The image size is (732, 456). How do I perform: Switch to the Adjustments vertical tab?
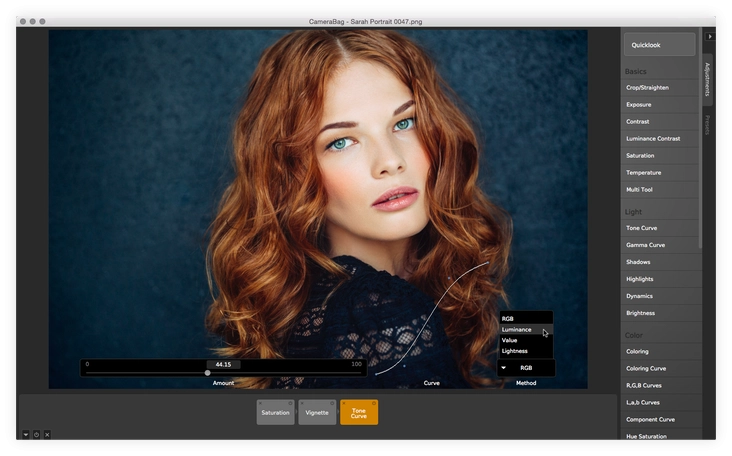pyautogui.click(x=707, y=78)
